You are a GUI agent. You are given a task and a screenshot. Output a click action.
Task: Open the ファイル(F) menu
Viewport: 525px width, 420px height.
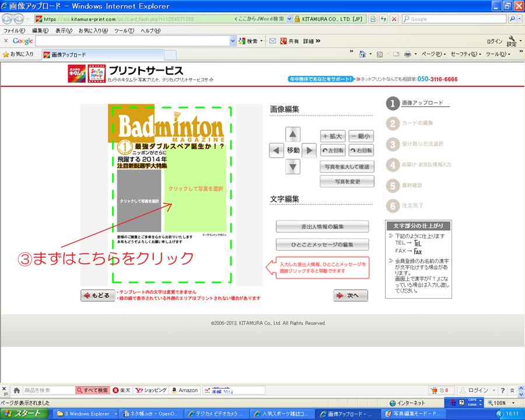click(x=15, y=30)
